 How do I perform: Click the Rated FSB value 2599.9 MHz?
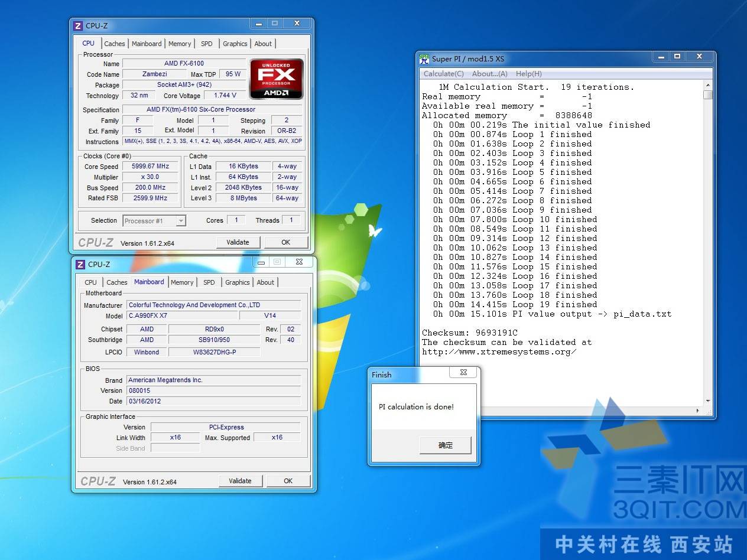click(150, 198)
